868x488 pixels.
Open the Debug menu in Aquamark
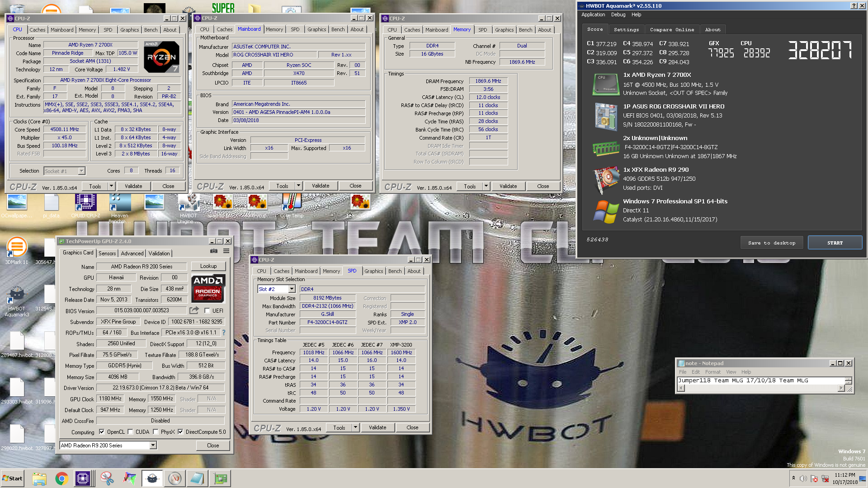pos(618,14)
